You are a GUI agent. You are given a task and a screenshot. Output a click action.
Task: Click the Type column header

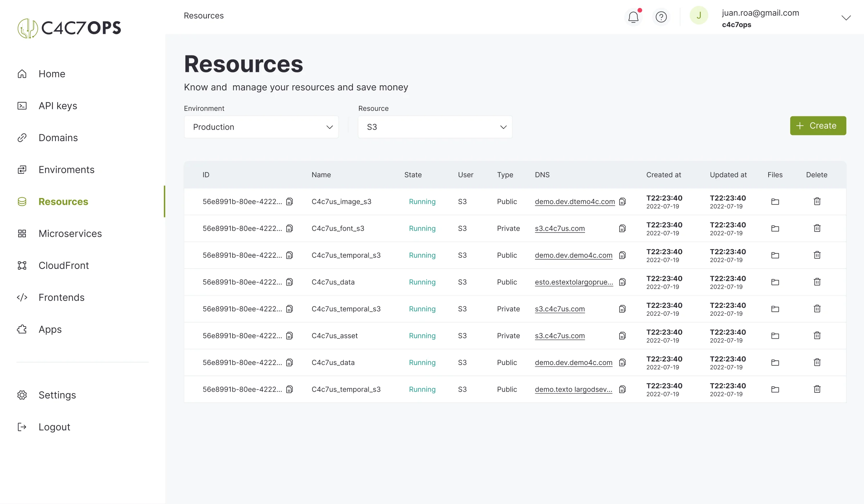505,175
